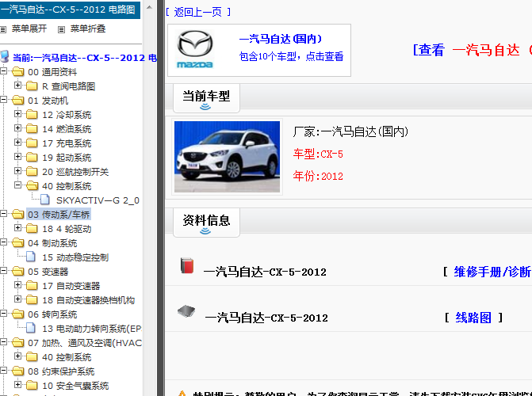This screenshot has width=532, height=396.
Task: Select the 15 动态稳定控制 entry
Action: pos(75,257)
